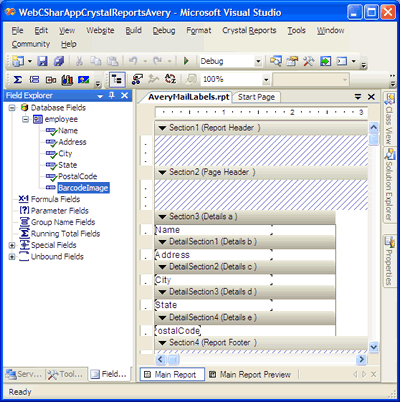Close the Field Explorer panel
This screenshot has width=400, height=402.
click(124, 96)
